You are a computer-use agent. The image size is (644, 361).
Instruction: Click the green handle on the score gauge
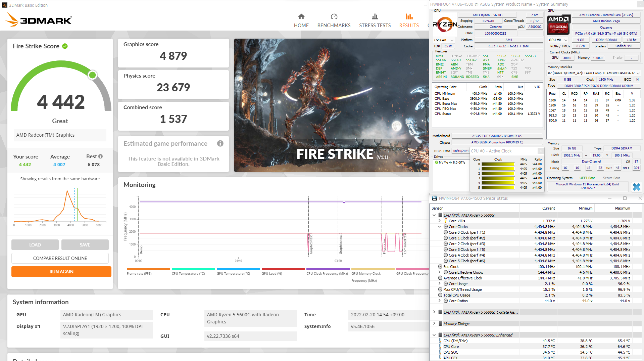(x=92, y=75)
